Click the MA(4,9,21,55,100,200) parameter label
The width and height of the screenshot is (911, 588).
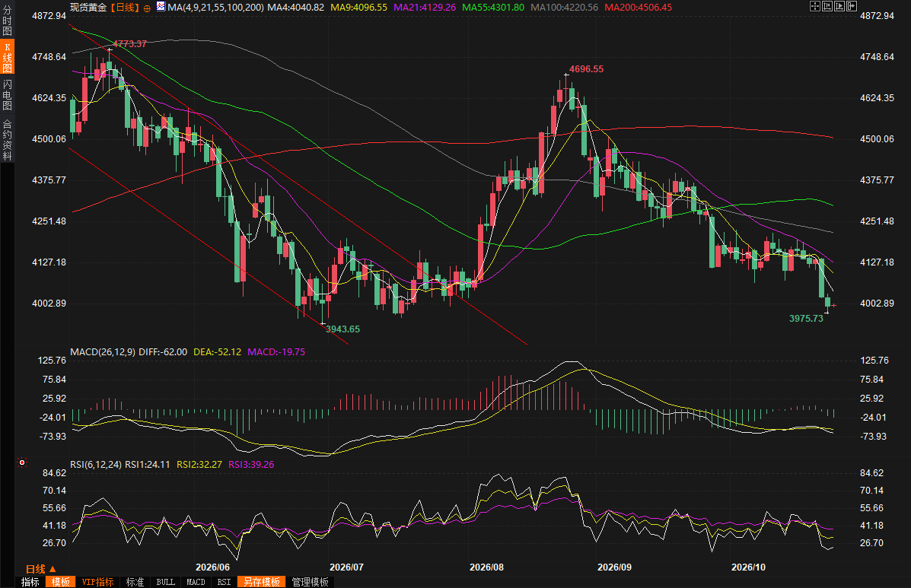[215, 7]
